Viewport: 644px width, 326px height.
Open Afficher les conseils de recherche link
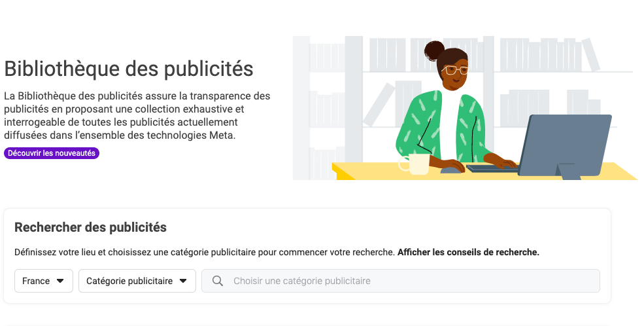[468, 252]
